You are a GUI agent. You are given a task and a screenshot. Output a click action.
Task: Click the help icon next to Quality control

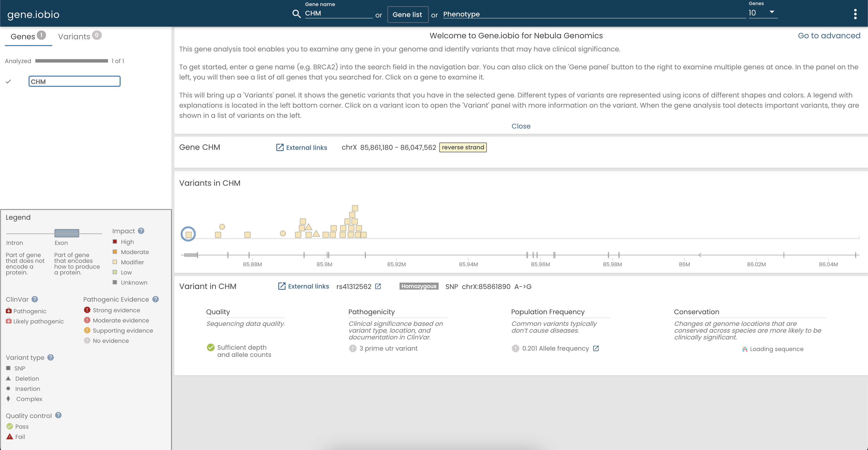[x=58, y=415]
